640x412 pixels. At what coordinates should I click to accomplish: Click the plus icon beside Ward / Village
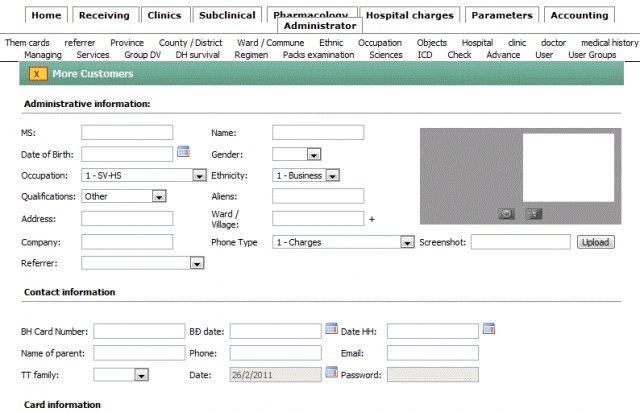pyautogui.click(x=372, y=219)
